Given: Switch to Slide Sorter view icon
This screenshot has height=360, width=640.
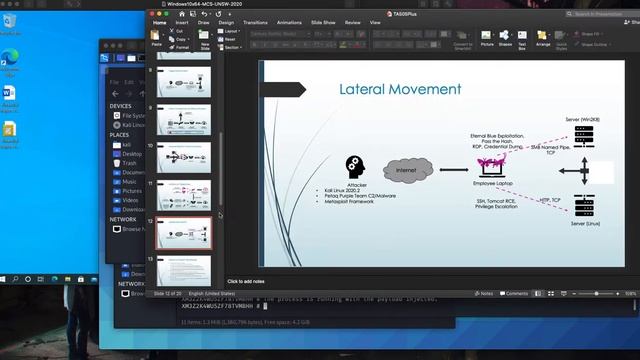Looking at the screenshot, I should (551, 293).
